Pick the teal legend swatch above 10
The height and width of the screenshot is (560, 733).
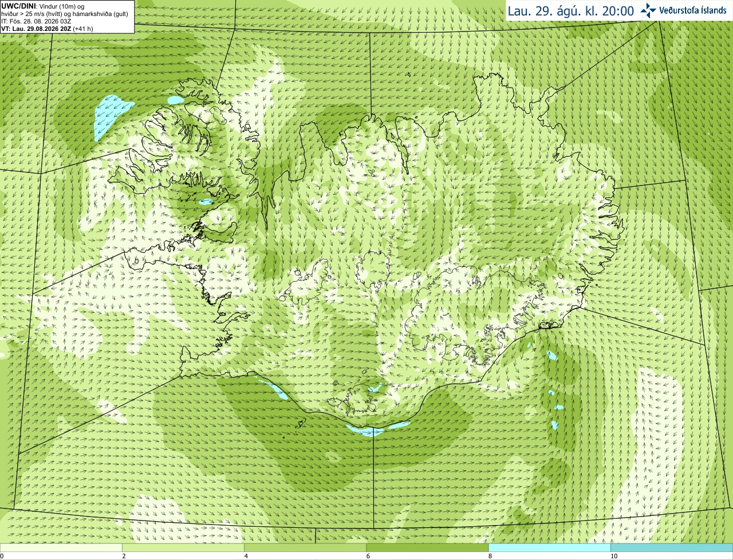tap(672, 547)
